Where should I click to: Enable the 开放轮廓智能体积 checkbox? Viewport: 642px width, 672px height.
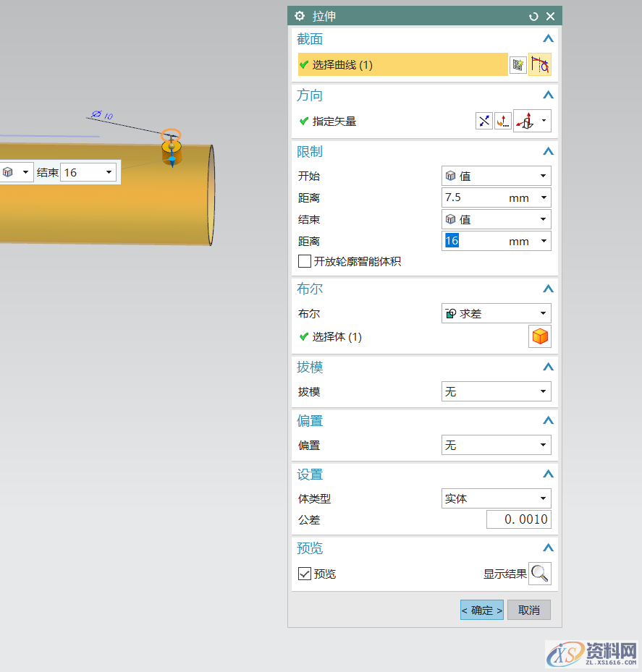pyautogui.click(x=305, y=262)
